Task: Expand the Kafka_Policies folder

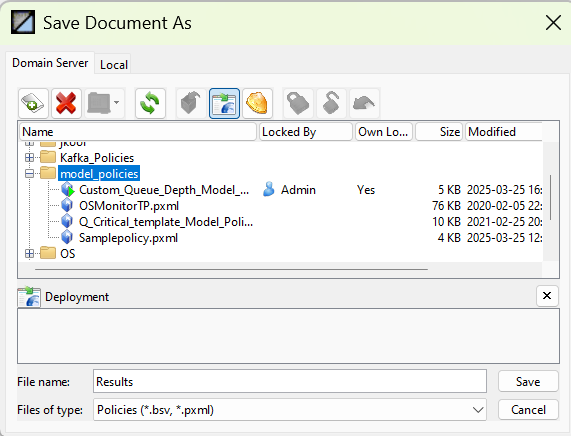Action: (x=29, y=158)
